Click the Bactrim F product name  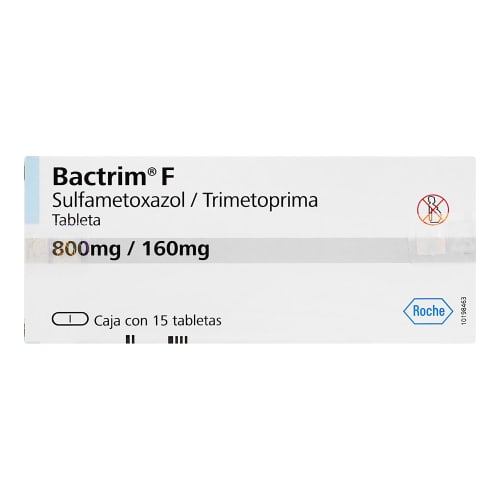tap(113, 176)
